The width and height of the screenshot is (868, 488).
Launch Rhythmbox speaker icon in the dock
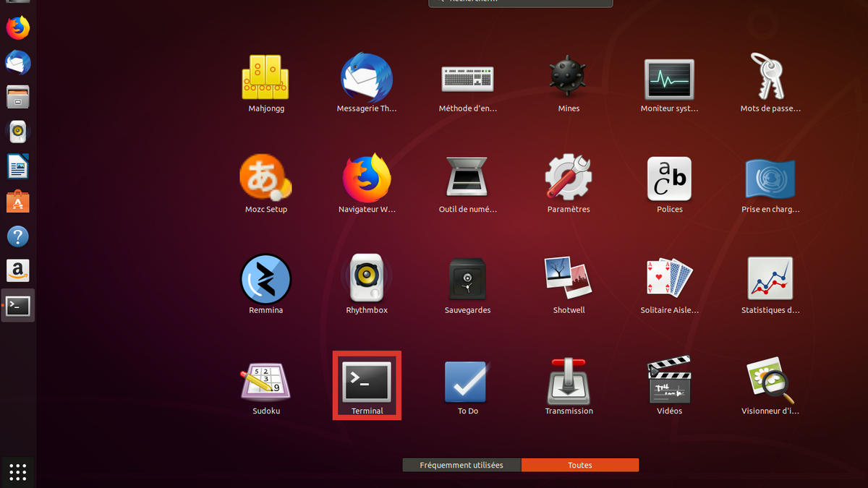pos(18,132)
